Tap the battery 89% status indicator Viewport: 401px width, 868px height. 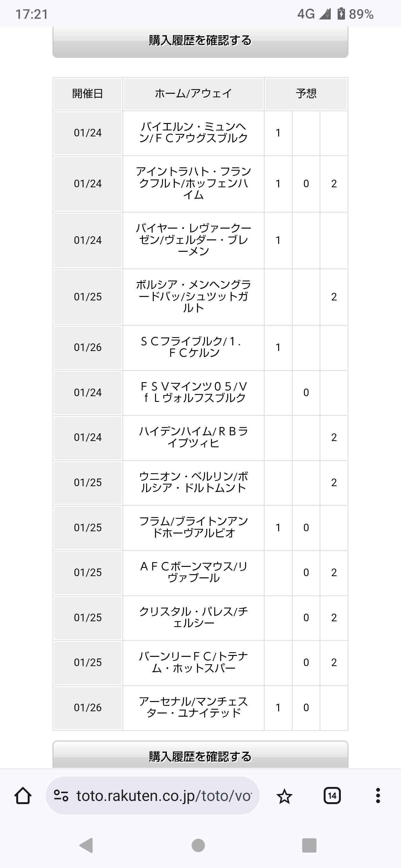(x=355, y=14)
